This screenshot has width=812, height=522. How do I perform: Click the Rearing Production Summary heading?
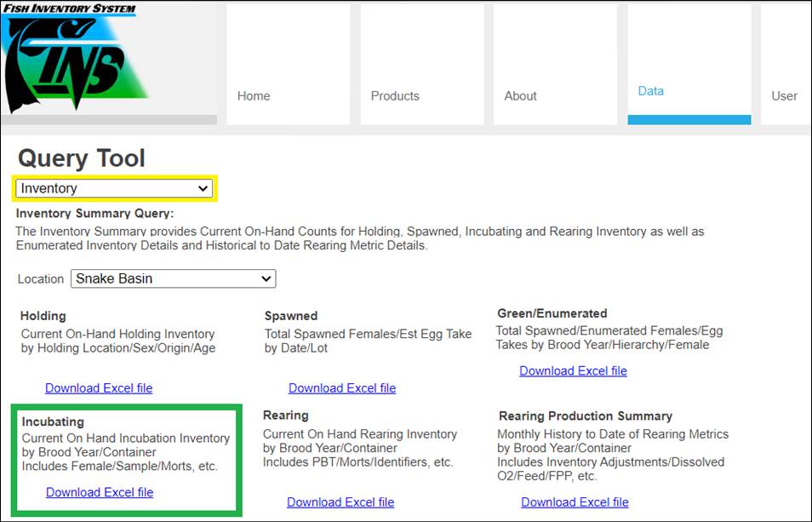585,416
